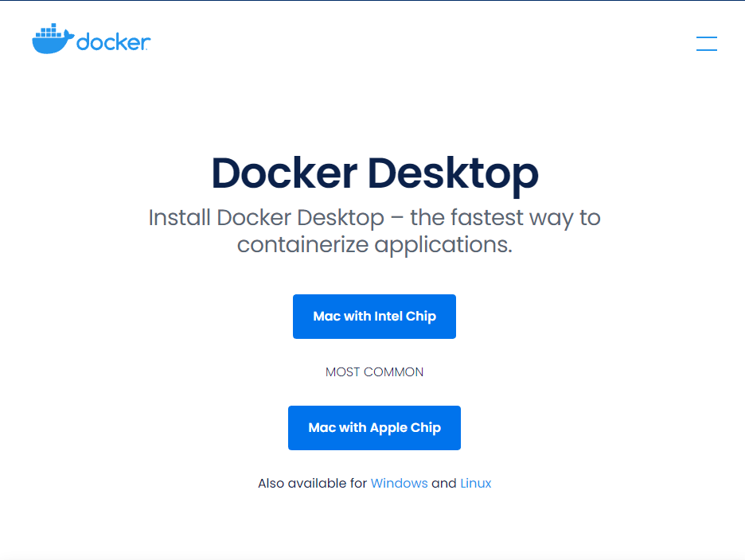Click the 'Install Docker Desktop' tagline text
Viewport: 745px width, 560px height.
click(374, 231)
